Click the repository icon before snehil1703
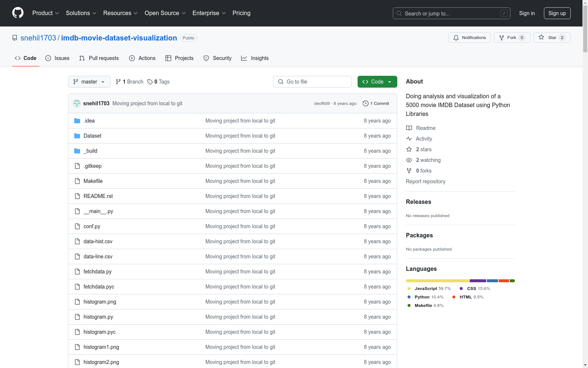 [15, 38]
